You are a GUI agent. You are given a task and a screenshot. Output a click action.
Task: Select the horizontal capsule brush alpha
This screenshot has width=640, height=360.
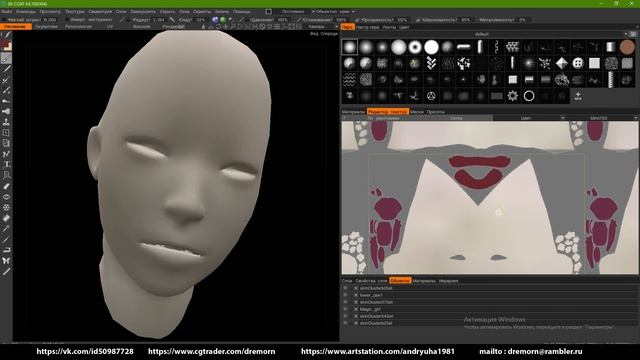(x=464, y=47)
